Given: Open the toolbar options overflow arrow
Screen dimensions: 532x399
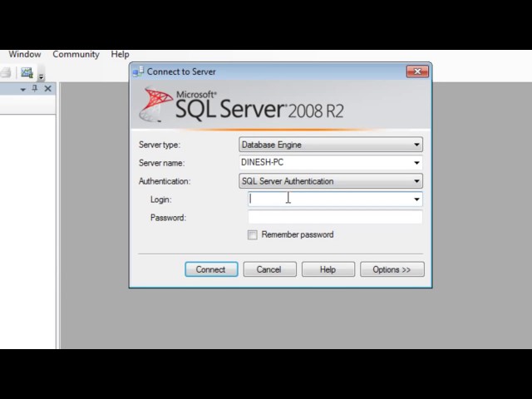Looking at the screenshot, I should pos(41,76).
